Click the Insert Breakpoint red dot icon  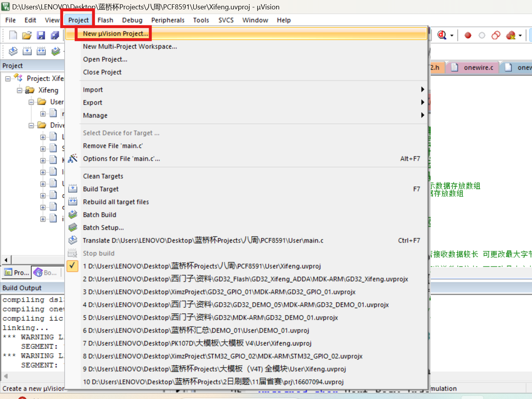tap(468, 35)
